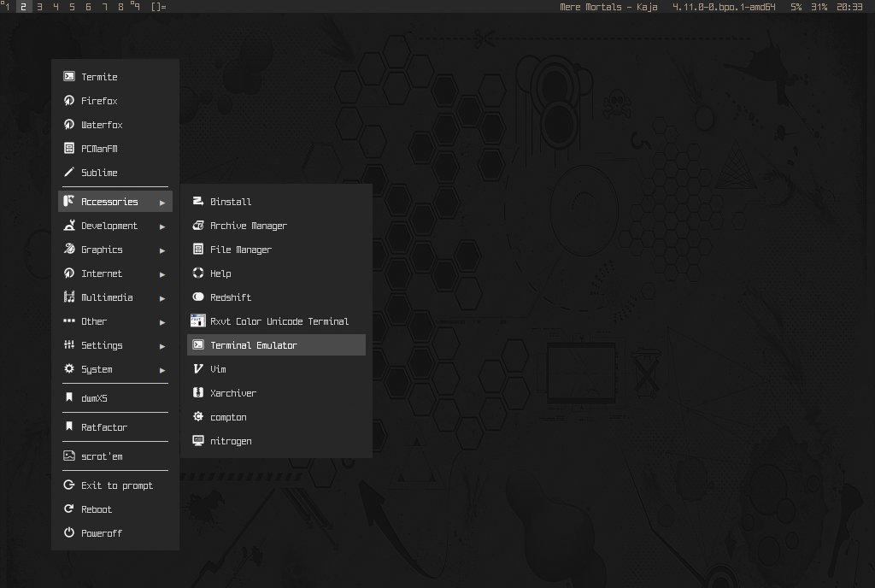The width and height of the screenshot is (875, 588).
Task: Click the Vim V icon
Action: pos(198,368)
